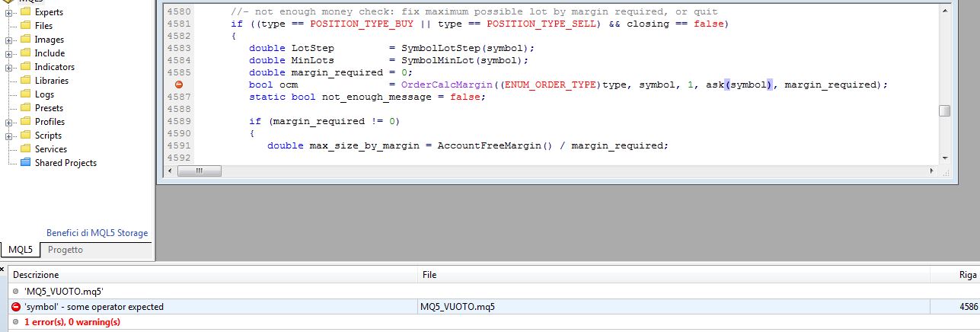This screenshot has height=332, width=980.
Task: Click the horizontal scroll right arrow in editor
Action: point(933,171)
